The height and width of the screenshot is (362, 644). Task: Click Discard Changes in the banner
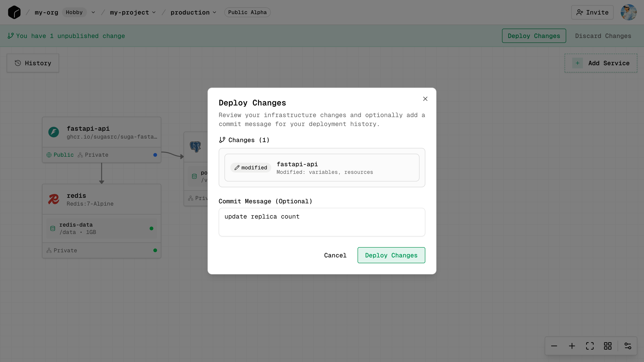coord(603,36)
